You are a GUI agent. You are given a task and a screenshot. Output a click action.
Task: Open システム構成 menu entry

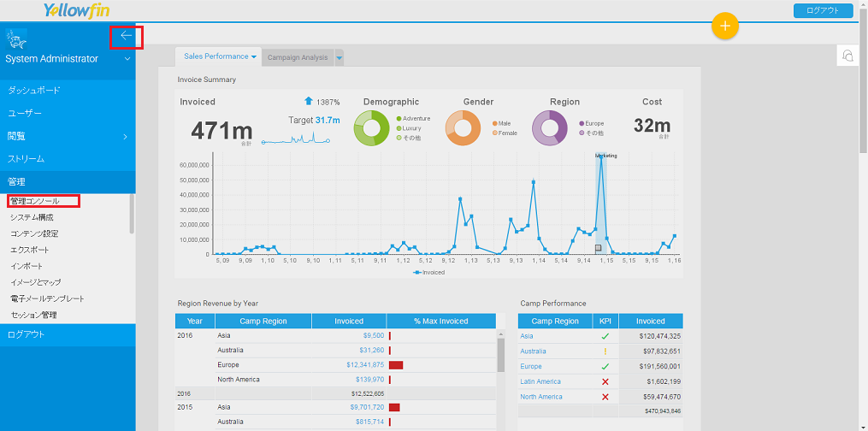(32, 217)
